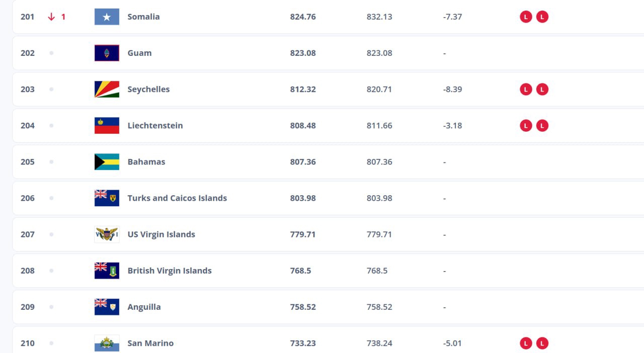Open the Turks and Caicos Islands team link

tap(177, 198)
